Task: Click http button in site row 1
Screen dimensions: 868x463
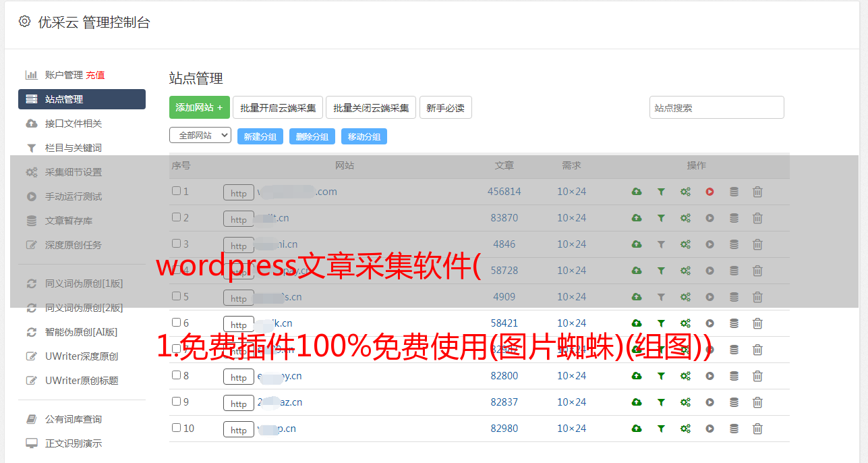Action: tap(239, 193)
